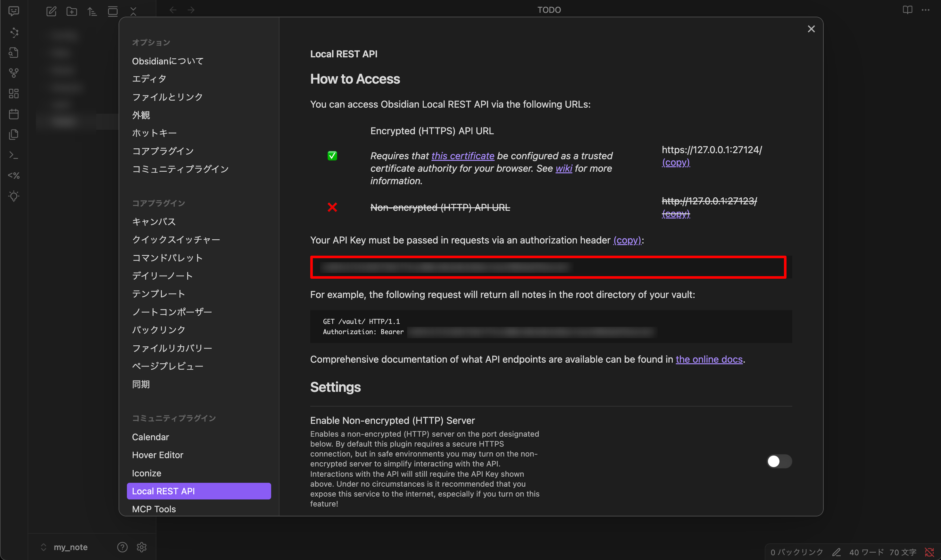Open the ホットキー settings section
This screenshot has width=941, height=560.
[x=154, y=133]
